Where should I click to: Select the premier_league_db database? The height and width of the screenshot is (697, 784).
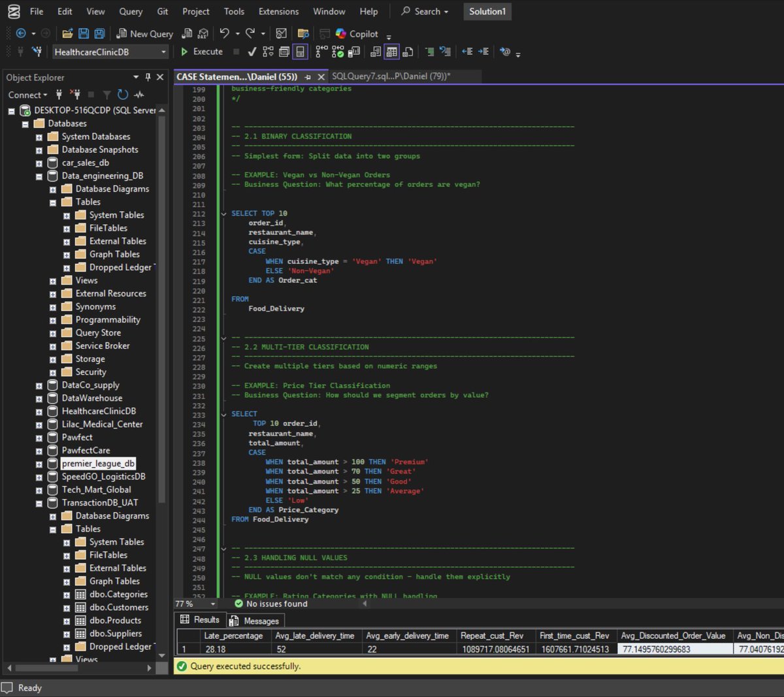(x=98, y=464)
